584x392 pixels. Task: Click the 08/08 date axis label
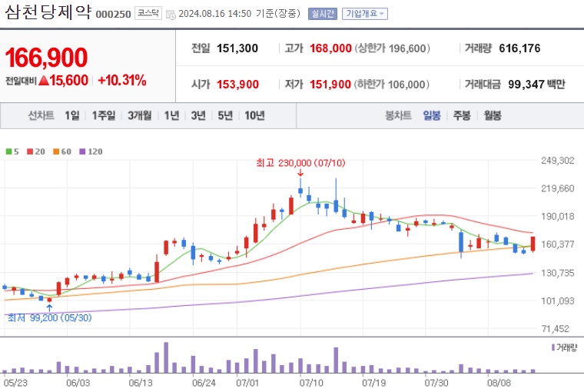point(499,383)
